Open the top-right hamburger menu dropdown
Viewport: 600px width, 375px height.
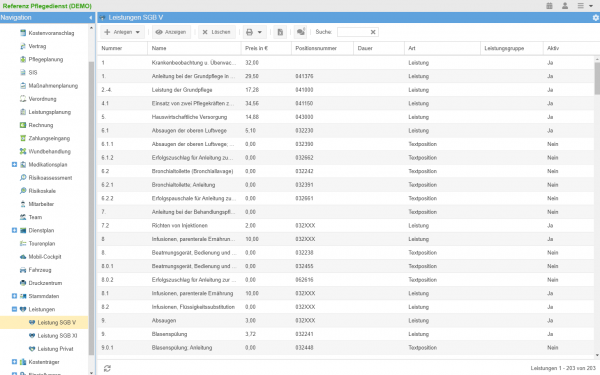pos(585,6)
